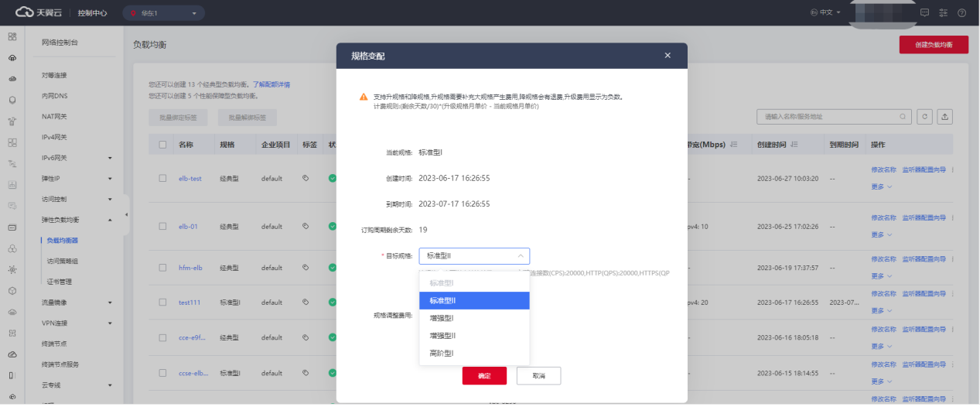Check the elb-test row checkbox
The width and height of the screenshot is (980, 407).
(x=162, y=178)
